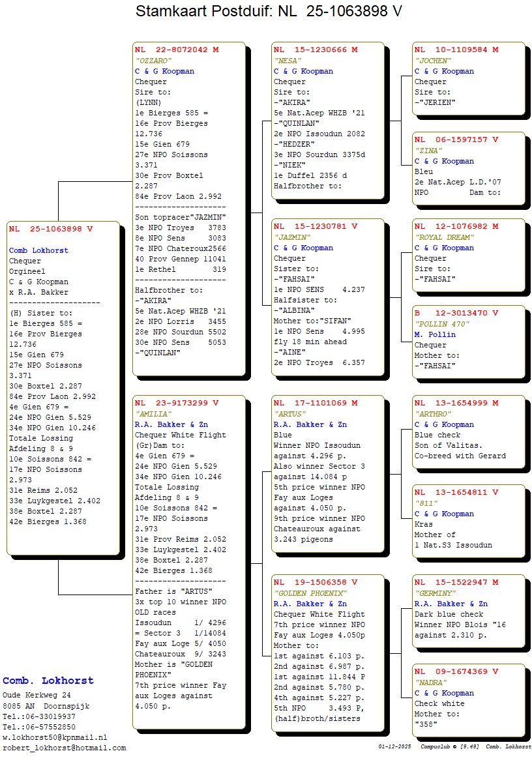Click ring number NL 13-1654811 V

(456, 493)
